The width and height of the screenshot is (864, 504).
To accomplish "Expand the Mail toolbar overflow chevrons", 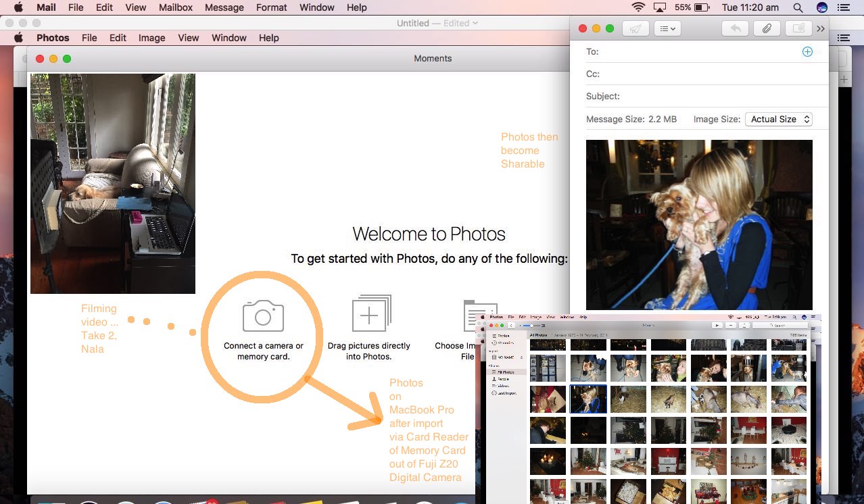I will click(x=820, y=28).
